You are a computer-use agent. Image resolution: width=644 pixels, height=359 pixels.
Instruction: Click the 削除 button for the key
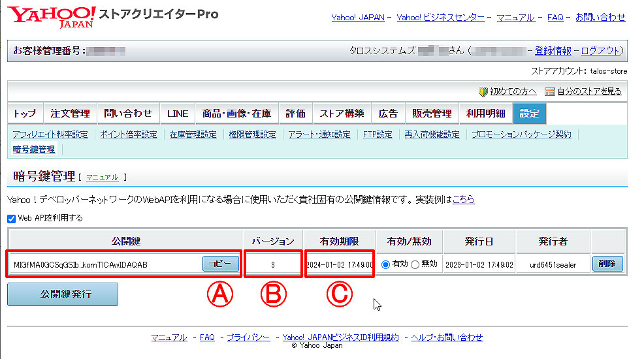tap(607, 264)
